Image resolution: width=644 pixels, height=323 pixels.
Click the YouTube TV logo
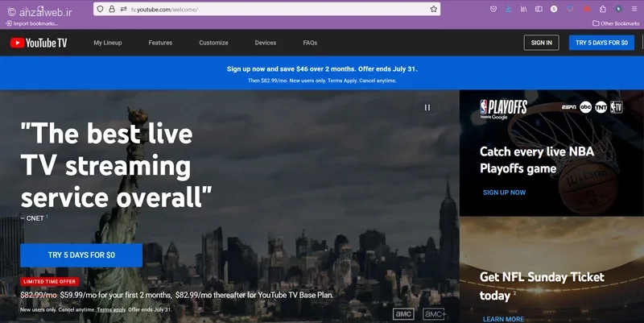point(39,43)
